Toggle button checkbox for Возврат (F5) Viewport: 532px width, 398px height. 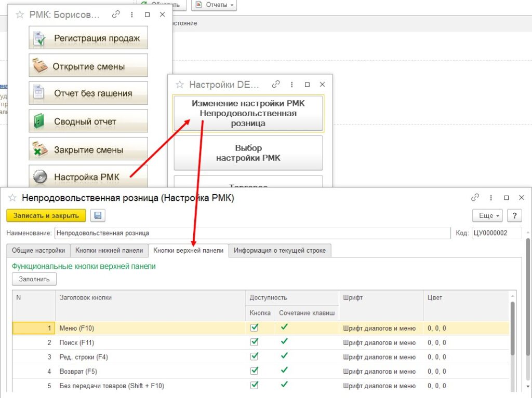pyautogui.click(x=254, y=371)
